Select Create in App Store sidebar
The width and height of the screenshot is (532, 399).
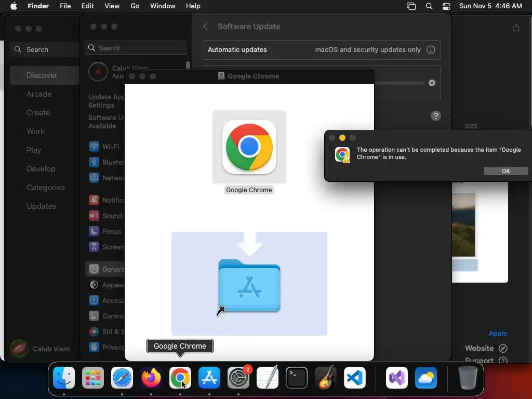[38, 113]
